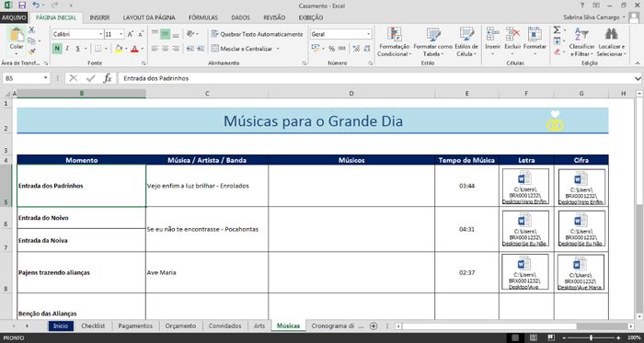The height and width of the screenshot is (343, 644).
Task: Click the thousands separator 000 icon
Action: coord(342,49)
